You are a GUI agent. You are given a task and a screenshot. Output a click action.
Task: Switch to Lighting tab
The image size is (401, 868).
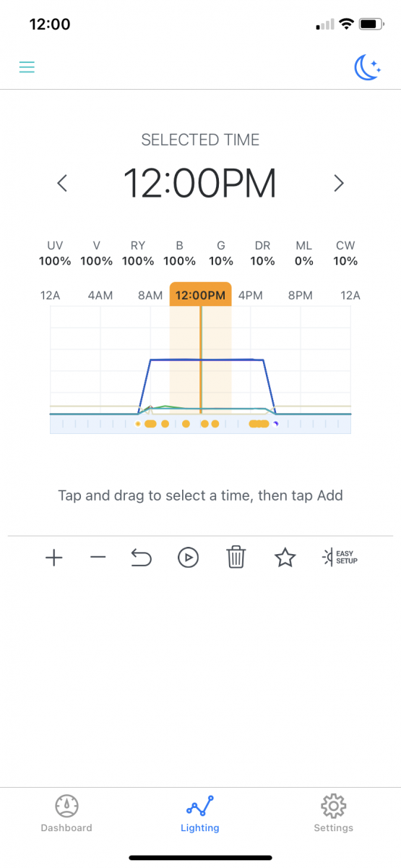[200, 813]
